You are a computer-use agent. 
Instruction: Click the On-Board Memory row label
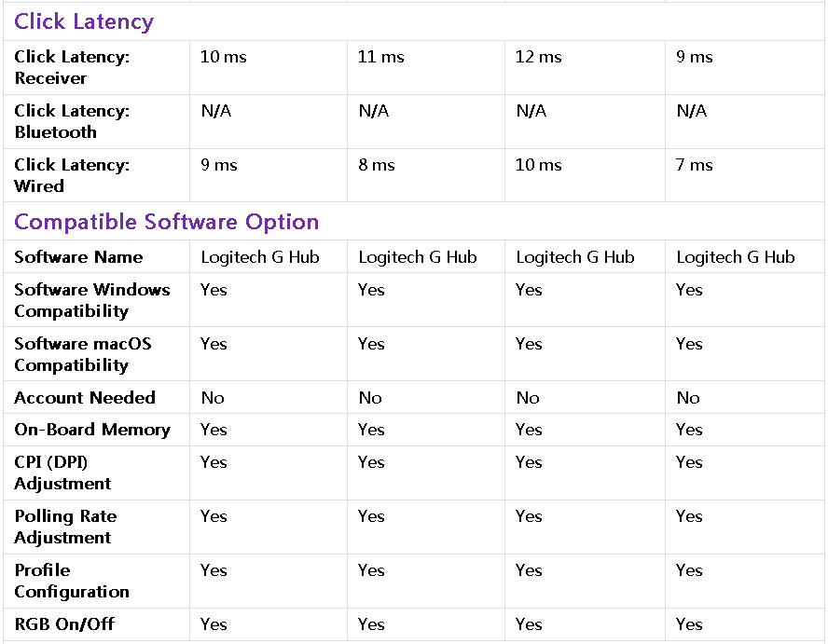coord(92,430)
